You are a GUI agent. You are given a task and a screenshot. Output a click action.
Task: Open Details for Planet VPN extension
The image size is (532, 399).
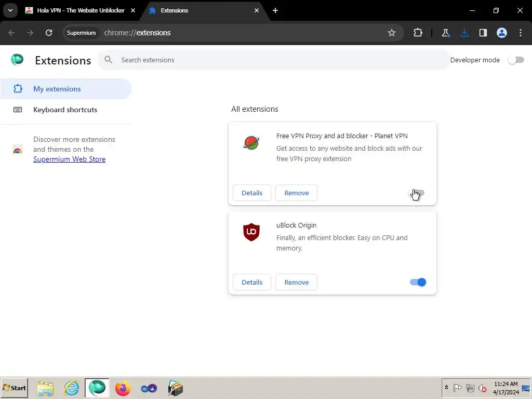252,193
